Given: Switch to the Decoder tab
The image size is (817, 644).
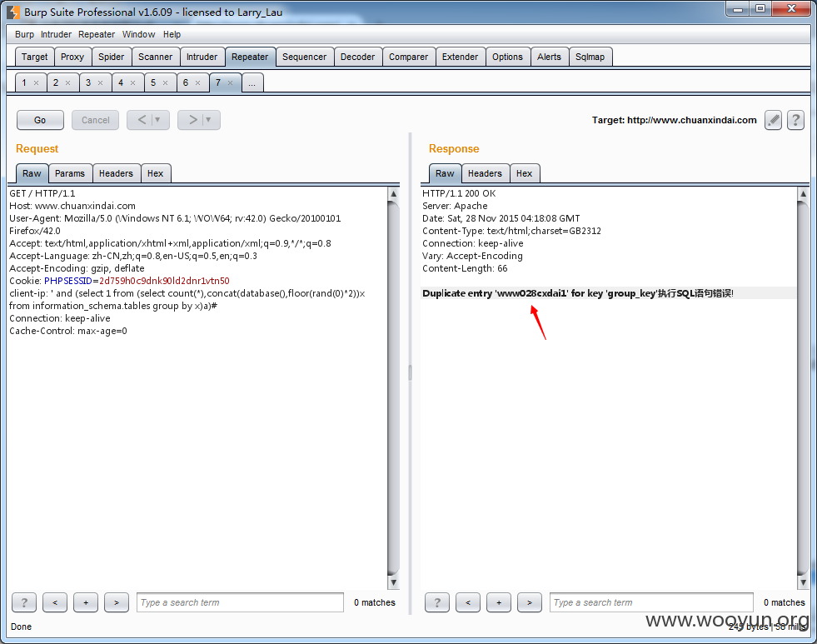Looking at the screenshot, I should pyautogui.click(x=357, y=57).
